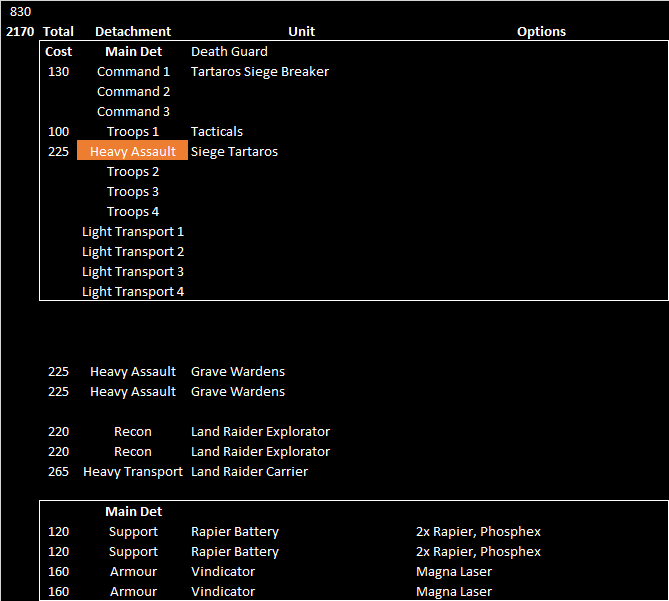669x601 pixels.
Task: Select the 'Tacticals' unit cell
Action: click(x=217, y=132)
